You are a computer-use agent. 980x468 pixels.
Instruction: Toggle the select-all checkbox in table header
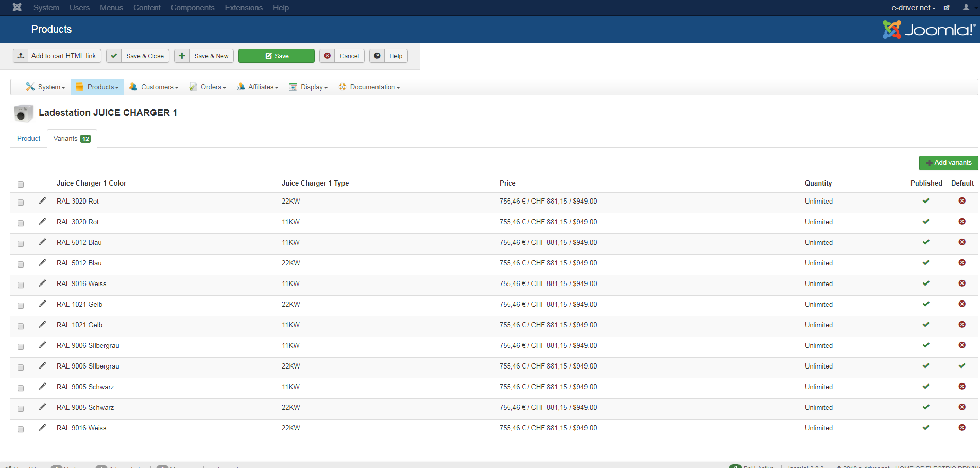(x=21, y=185)
